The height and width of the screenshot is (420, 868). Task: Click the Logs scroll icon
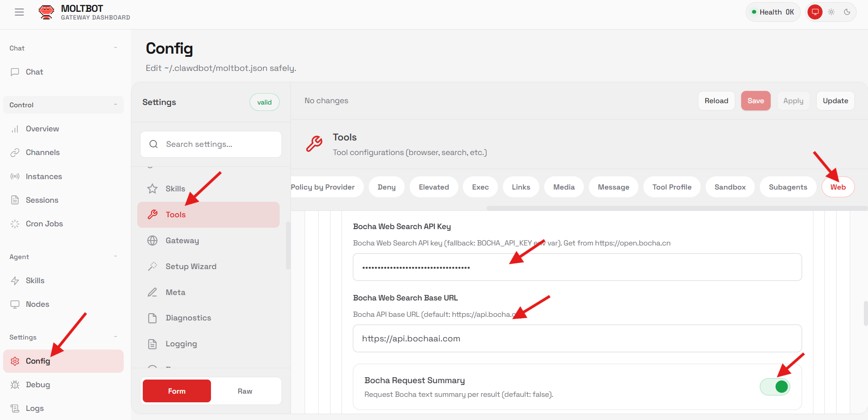15,408
